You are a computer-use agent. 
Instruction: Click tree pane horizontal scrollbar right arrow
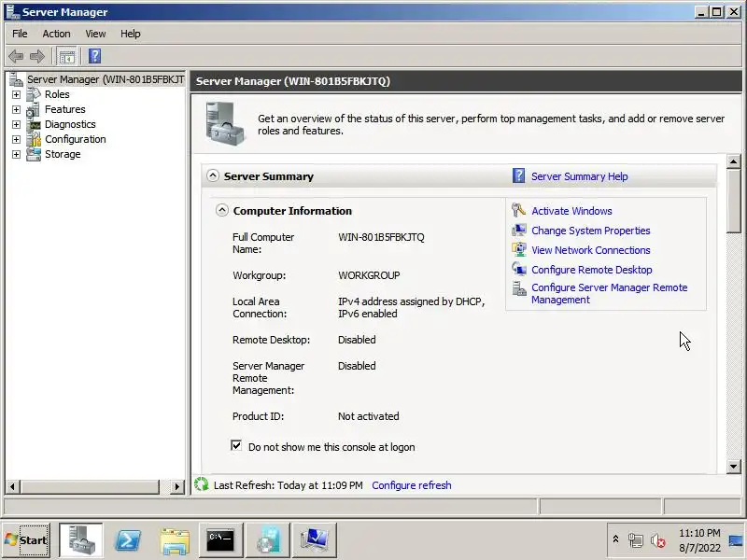click(177, 486)
